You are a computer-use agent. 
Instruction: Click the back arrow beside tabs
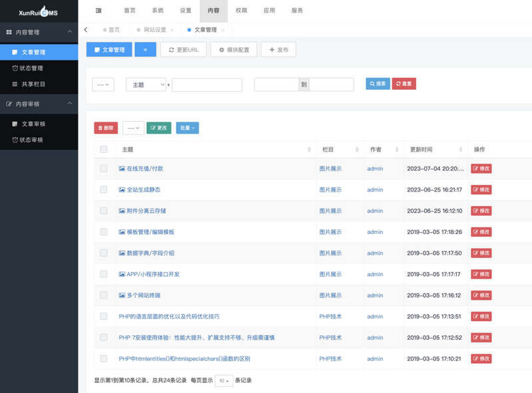coord(86,30)
